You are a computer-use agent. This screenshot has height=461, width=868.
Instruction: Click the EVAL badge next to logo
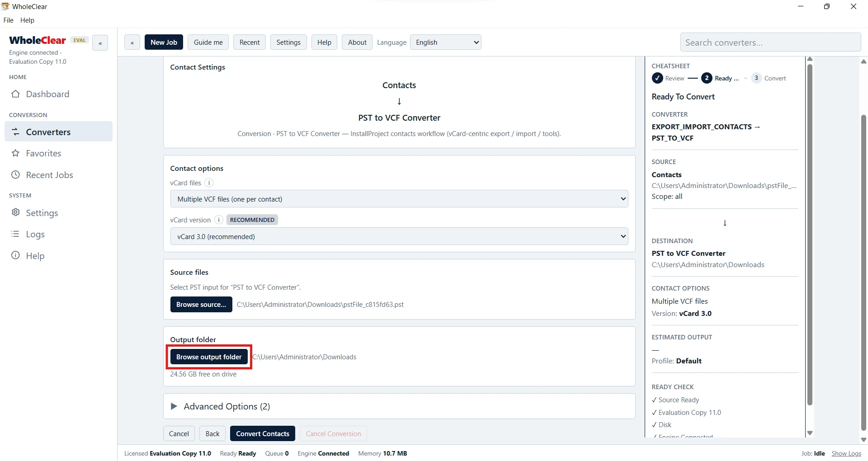tap(80, 40)
